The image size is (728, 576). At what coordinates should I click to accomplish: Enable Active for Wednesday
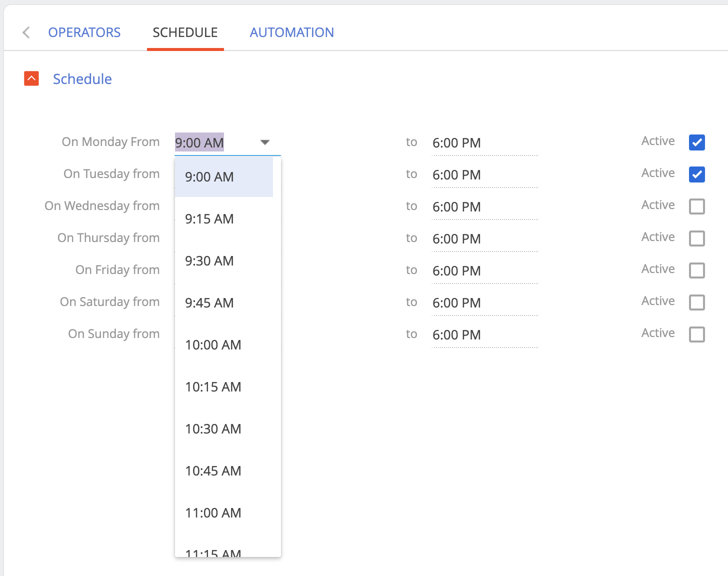pyautogui.click(x=696, y=206)
